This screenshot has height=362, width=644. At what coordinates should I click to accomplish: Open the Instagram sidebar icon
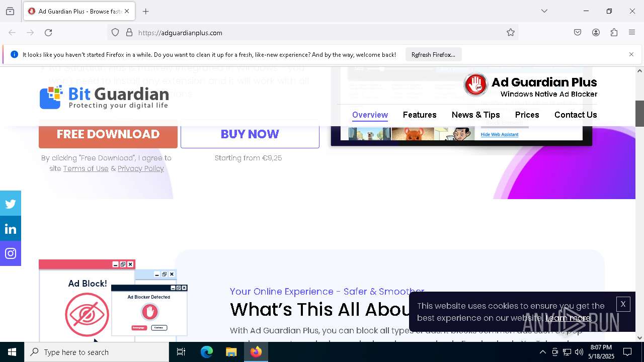(11, 253)
